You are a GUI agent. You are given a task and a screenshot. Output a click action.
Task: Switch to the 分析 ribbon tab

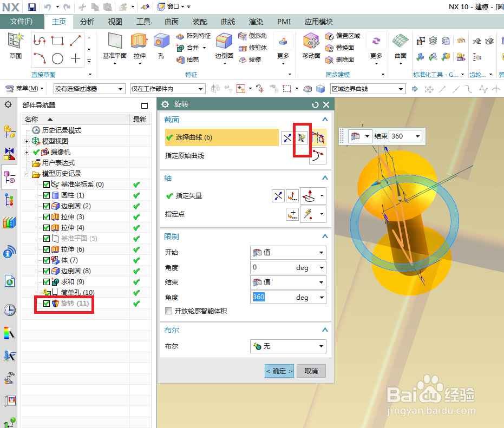pyautogui.click(x=87, y=22)
